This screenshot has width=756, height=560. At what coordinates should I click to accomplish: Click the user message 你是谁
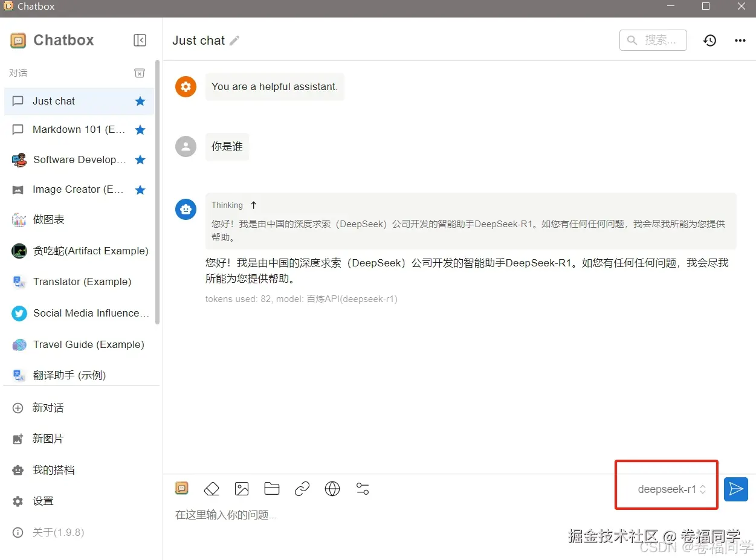coord(227,147)
